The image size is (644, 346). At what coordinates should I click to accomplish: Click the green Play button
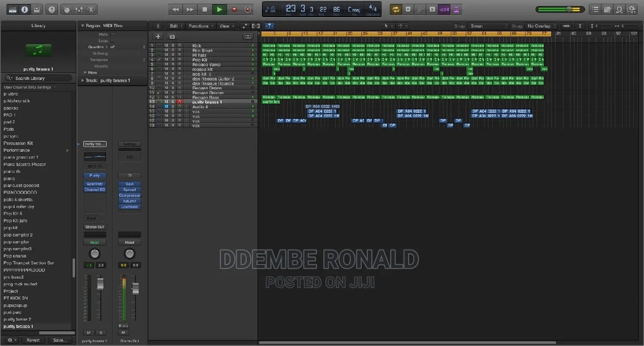click(219, 9)
